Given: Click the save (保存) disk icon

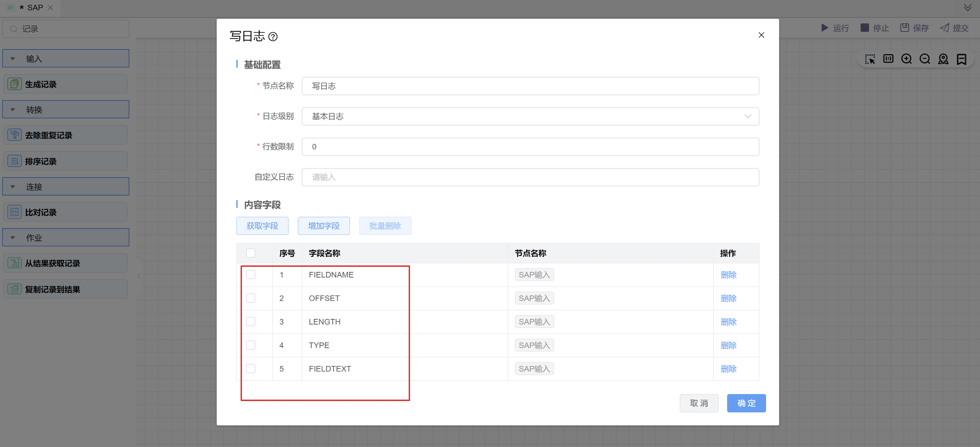Looking at the screenshot, I should [904, 28].
